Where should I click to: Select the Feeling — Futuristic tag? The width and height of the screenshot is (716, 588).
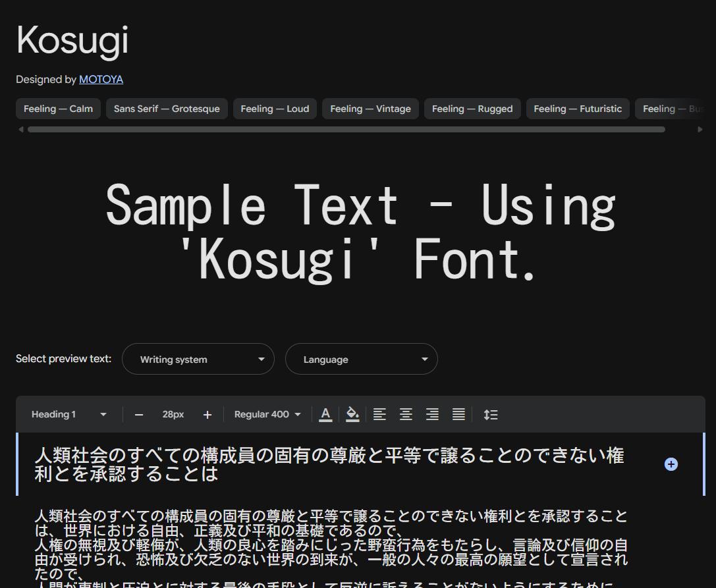pyautogui.click(x=578, y=109)
